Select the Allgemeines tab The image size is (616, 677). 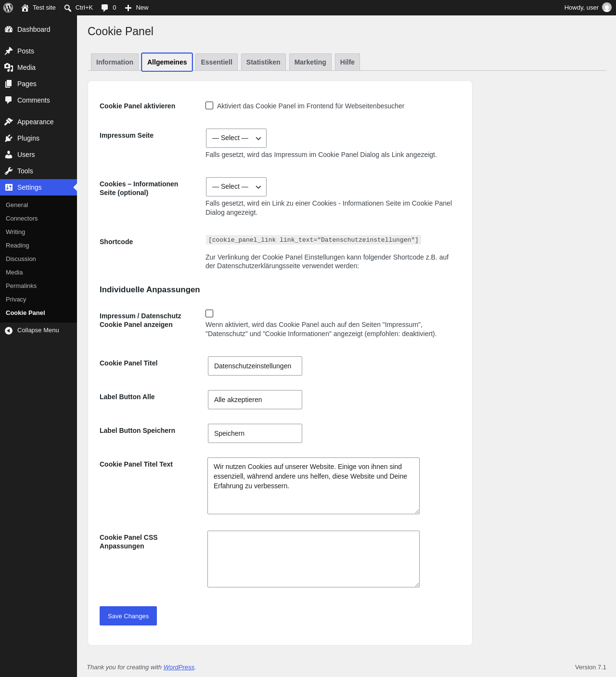click(x=167, y=62)
